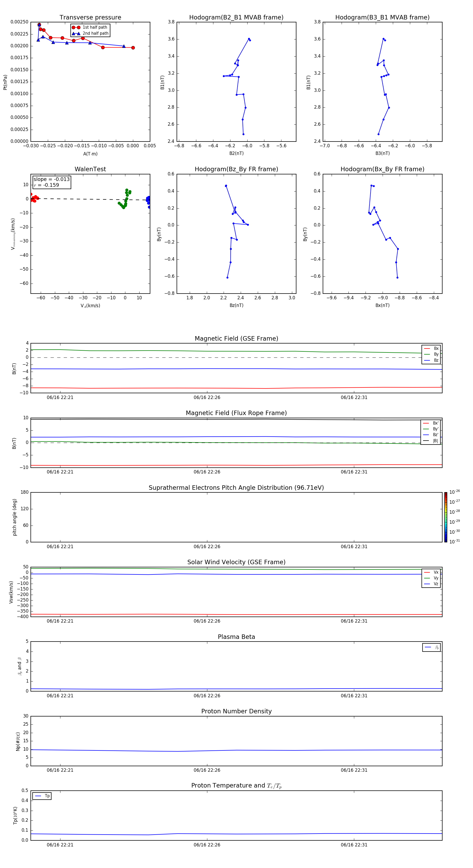Click the 'Transverse pressure' plot title
The width and height of the screenshot is (473, 868).
coord(90,18)
